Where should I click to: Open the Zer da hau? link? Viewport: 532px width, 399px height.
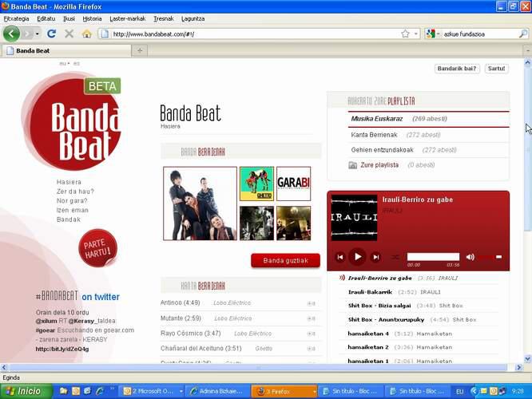75,192
